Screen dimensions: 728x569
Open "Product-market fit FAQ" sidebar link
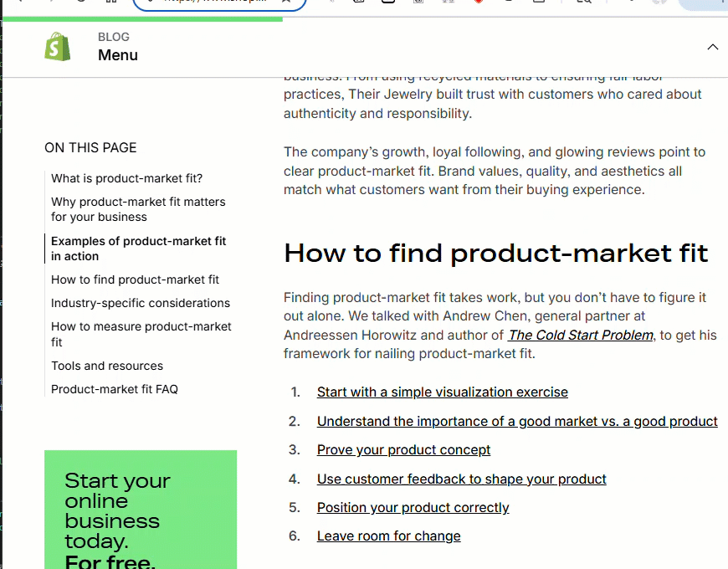pos(115,389)
